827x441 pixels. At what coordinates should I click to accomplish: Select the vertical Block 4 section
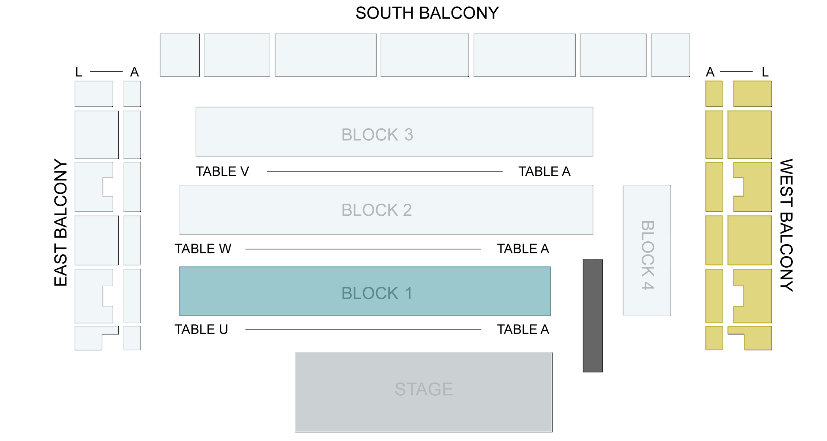646,250
